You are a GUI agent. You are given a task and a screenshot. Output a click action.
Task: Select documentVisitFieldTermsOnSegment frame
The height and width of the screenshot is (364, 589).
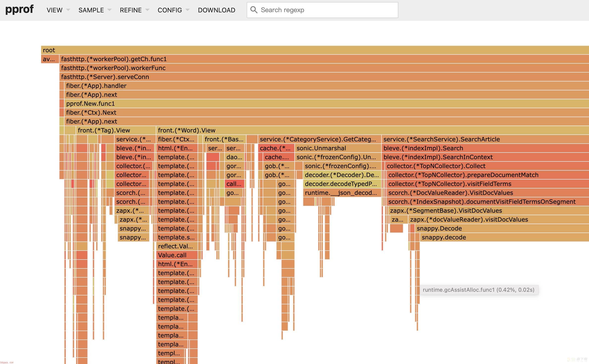click(488, 202)
